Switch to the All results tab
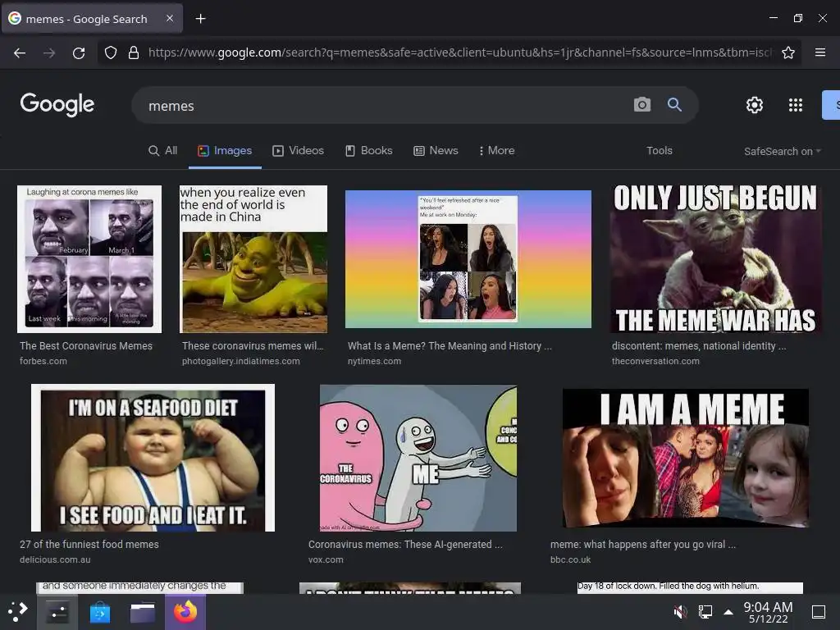The height and width of the screenshot is (630, 840). pos(163,151)
